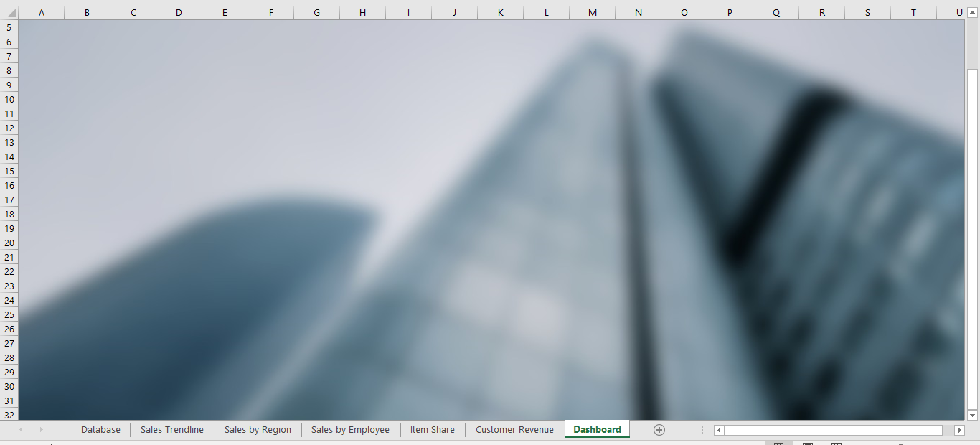The height and width of the screenshot is (445, 980).
Task: Select column K header
Action: pyautogui.click(x=500, y=12)
